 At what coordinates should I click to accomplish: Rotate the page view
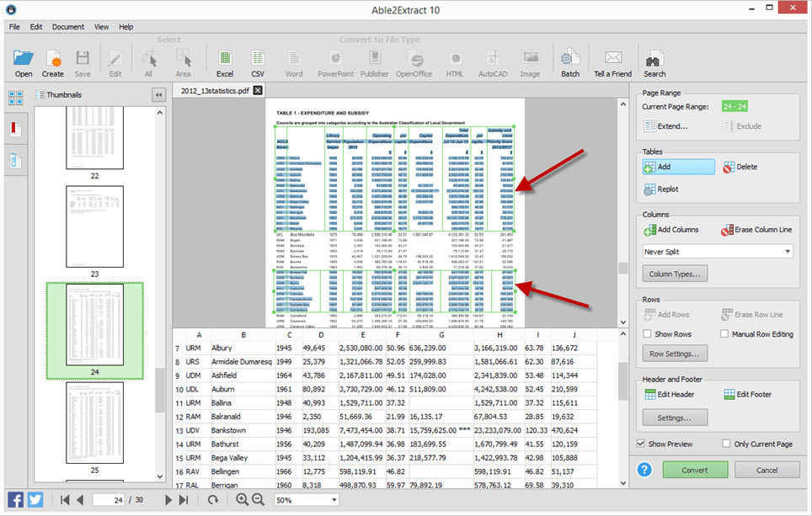pyautogui.click(x=213, y=500)
